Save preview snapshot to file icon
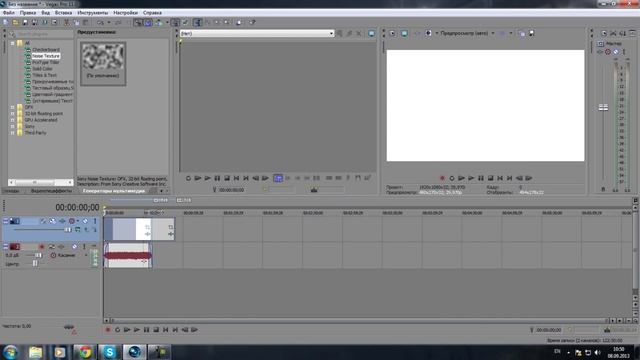Viewport: 640px width, 360px height. 531,33
